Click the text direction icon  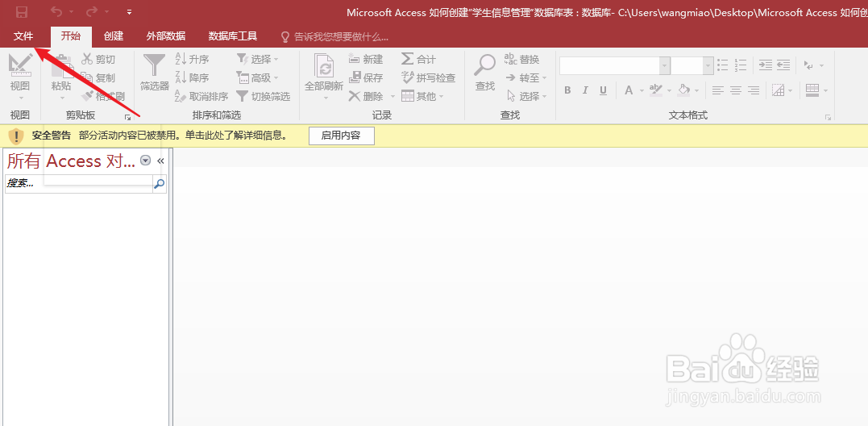coord(809,65)
